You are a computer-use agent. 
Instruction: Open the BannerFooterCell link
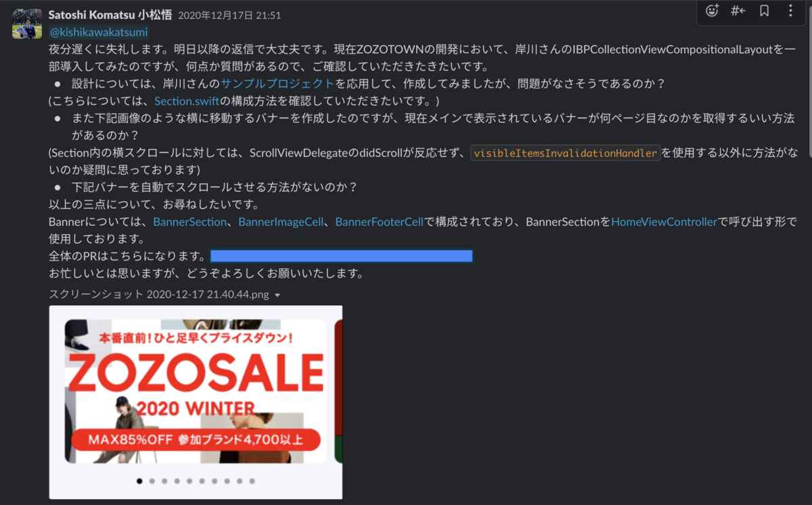(380, 222)
